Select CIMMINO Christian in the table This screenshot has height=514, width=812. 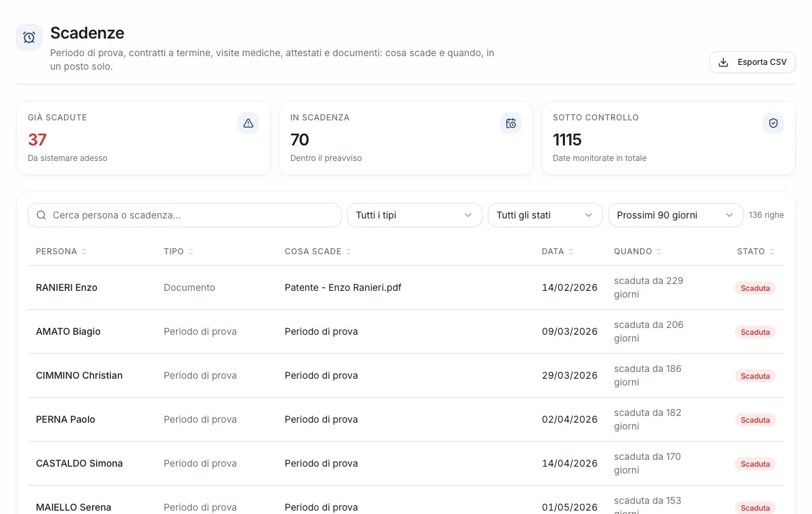point(79,375)
